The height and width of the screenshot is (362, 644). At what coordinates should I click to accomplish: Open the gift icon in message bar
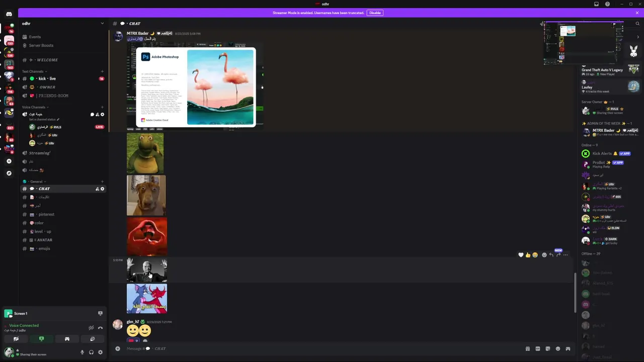point(527,348)
